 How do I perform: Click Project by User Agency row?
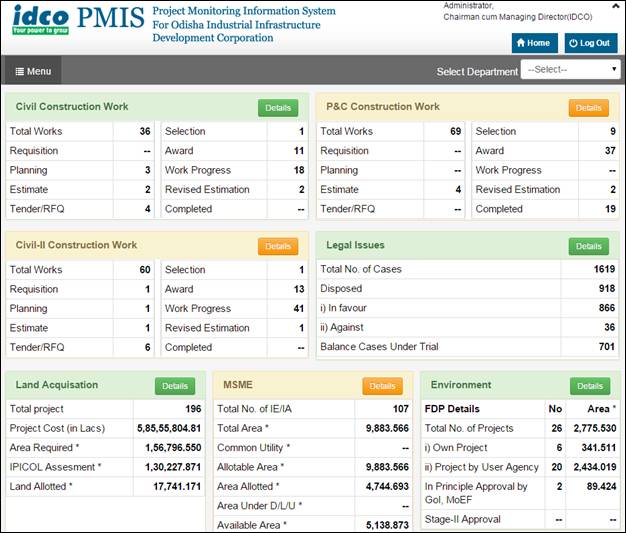click(x=520, y=467)
